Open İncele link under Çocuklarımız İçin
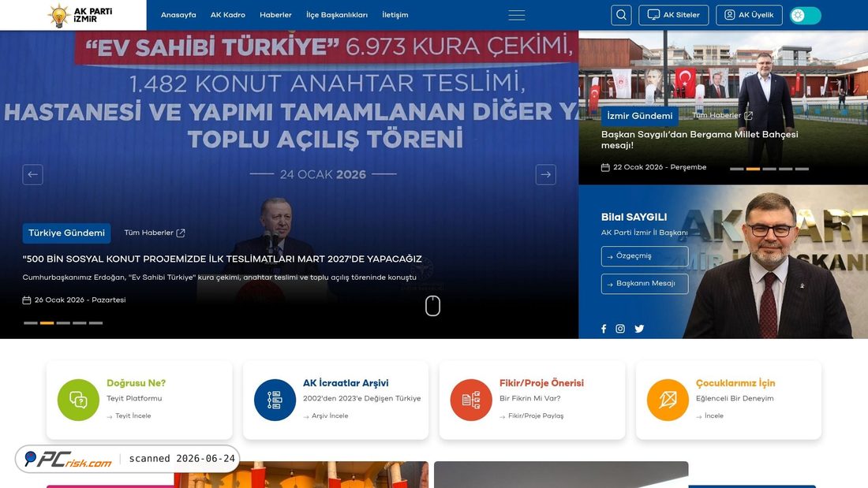Image resolution: width=868 pixels, height=488 pixels. tap(709, 415)
